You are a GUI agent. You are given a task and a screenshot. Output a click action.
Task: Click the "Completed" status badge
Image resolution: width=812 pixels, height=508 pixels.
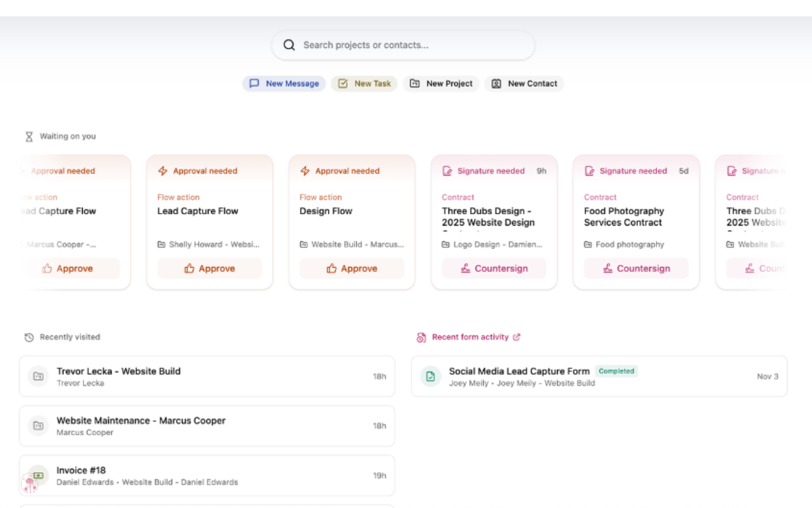click(x=616, y=371)
